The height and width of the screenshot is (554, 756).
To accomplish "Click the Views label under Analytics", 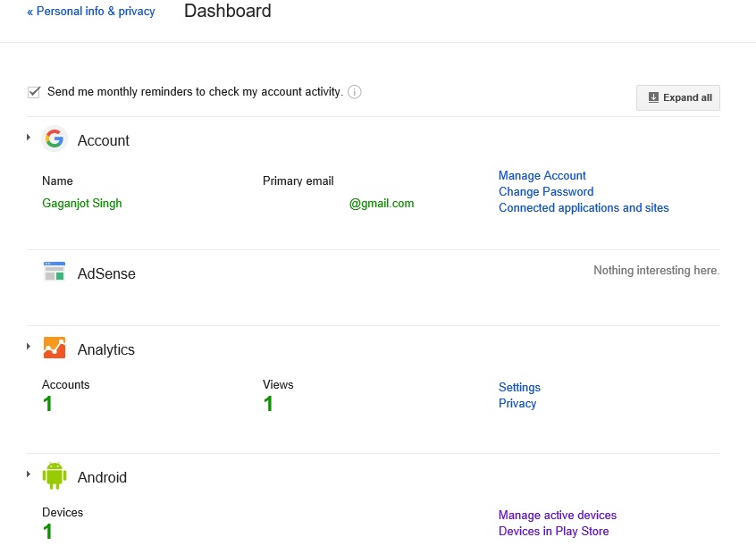I will coord(278,385).
